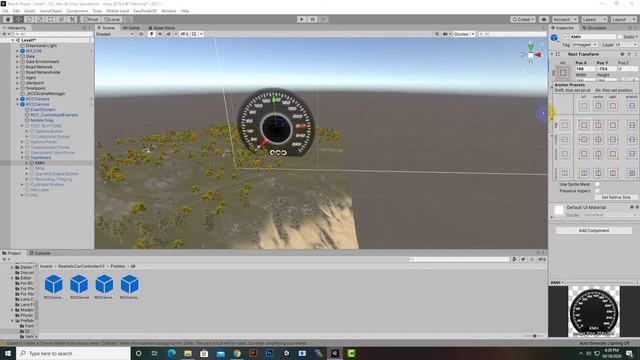Open the EasyRoads3D menu

(x=144, y=11)
